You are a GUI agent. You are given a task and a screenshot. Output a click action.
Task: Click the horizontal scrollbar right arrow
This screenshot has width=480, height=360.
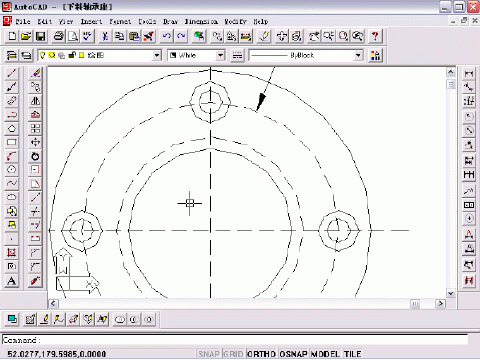pos(441,303)
